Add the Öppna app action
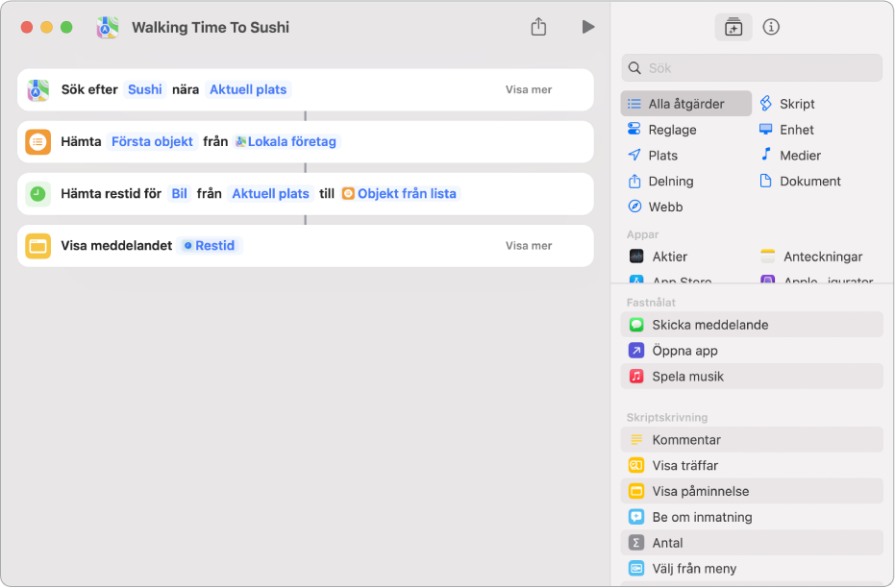The width and height of the screenshot is (895, 588). (x=752, y=350)
